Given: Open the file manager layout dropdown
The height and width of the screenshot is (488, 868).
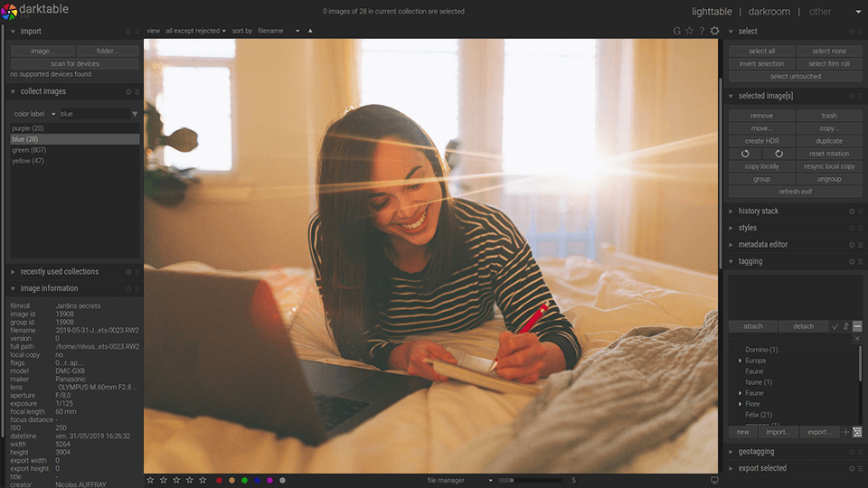Looking at the screenshot, I should point(459,480).
